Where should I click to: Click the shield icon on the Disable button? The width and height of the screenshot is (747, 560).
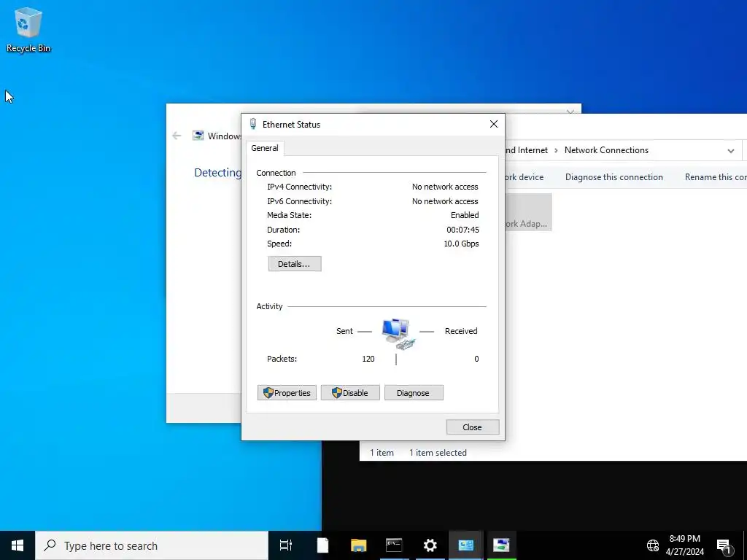337,392
